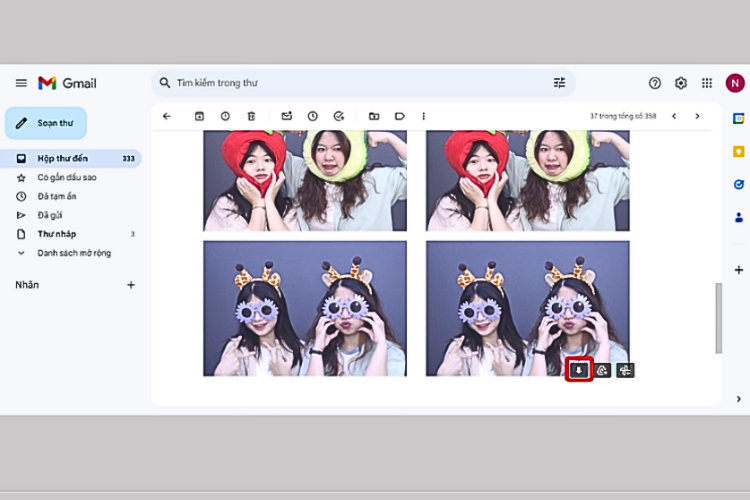The image size is (750, 500).
Task: Click the Nhãn labels heading
Action: click(27, 285)
